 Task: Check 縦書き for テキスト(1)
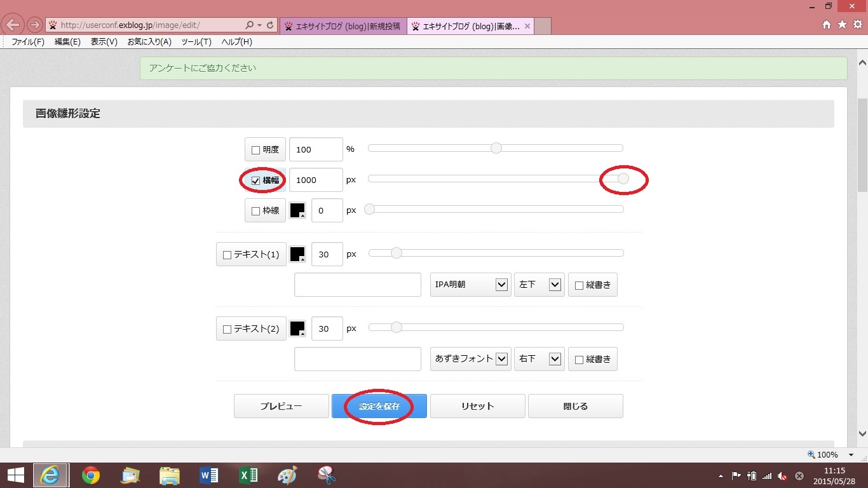click(x=579, y=285)
